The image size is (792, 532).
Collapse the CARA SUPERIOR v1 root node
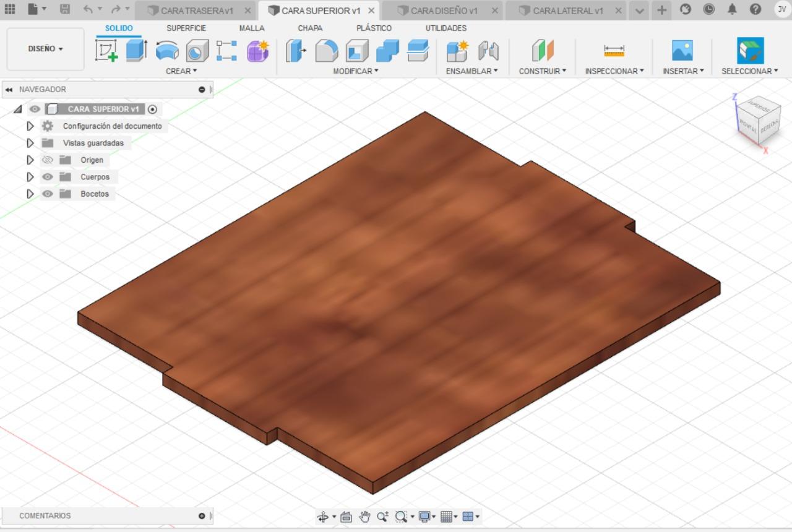pos(17,109)
